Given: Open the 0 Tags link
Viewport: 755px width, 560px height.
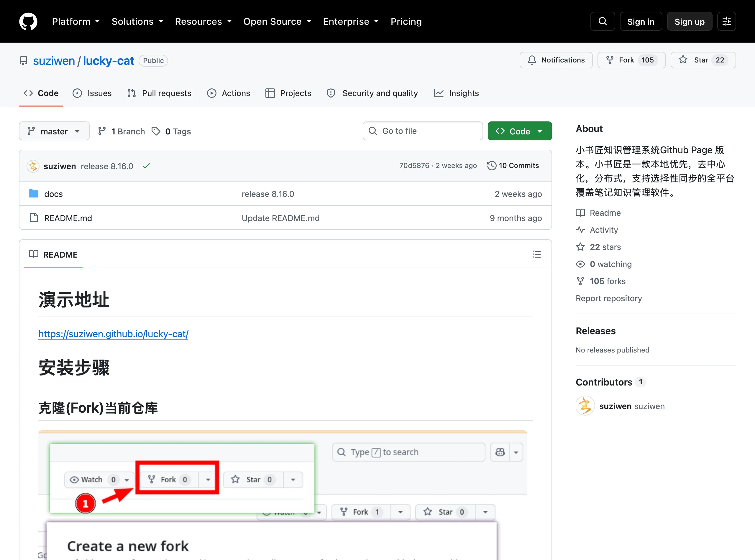Looking at the screenshot, I should tap(172, 131).
